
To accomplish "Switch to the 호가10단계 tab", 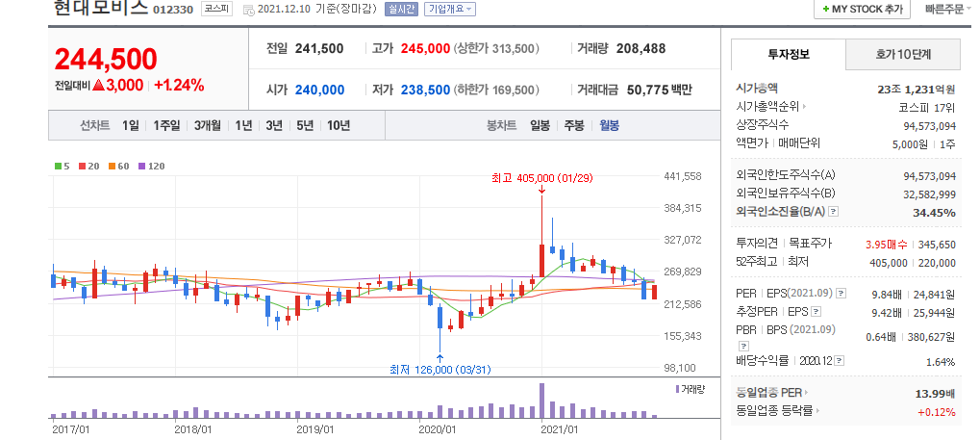I will 903,55.
